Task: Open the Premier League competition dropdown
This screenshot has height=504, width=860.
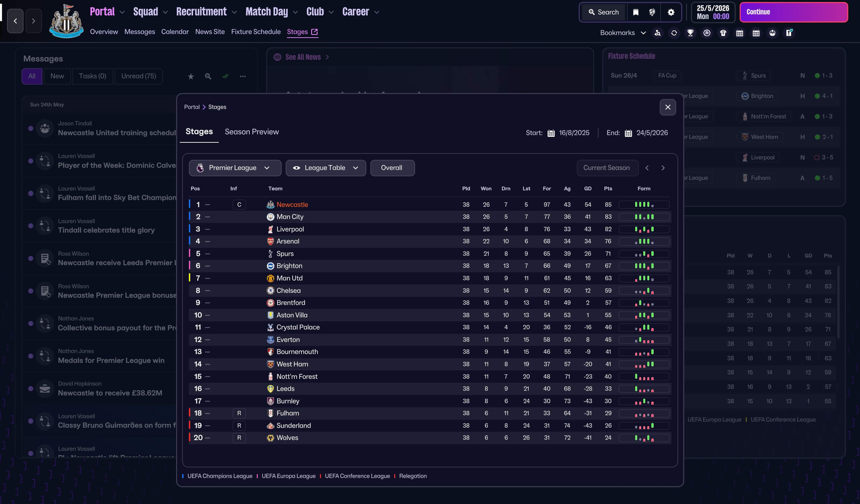Action: click(235, 168)
